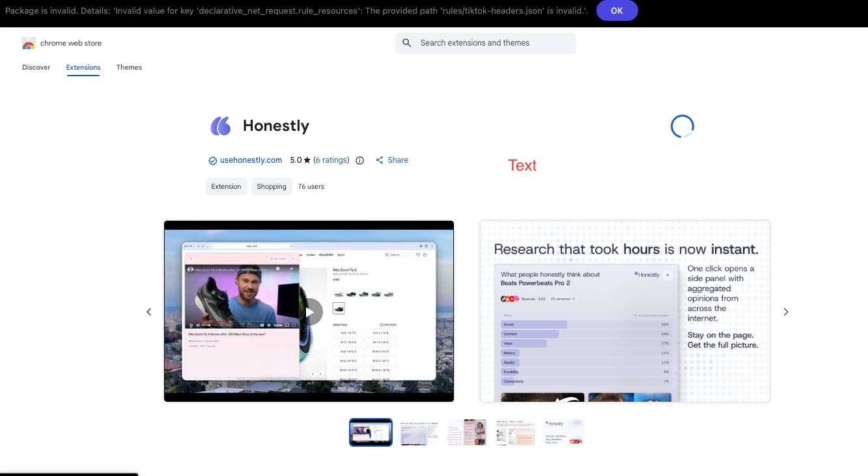Open the Discover tab
Viewport: 868px width, 476px height.
[x=36, y=67]
